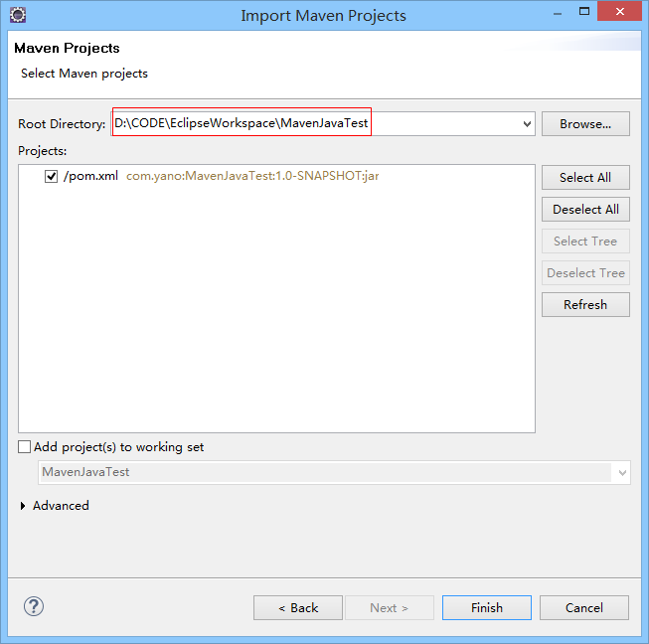
Task: Click the Deselect All button
Action: pos(585,210)
